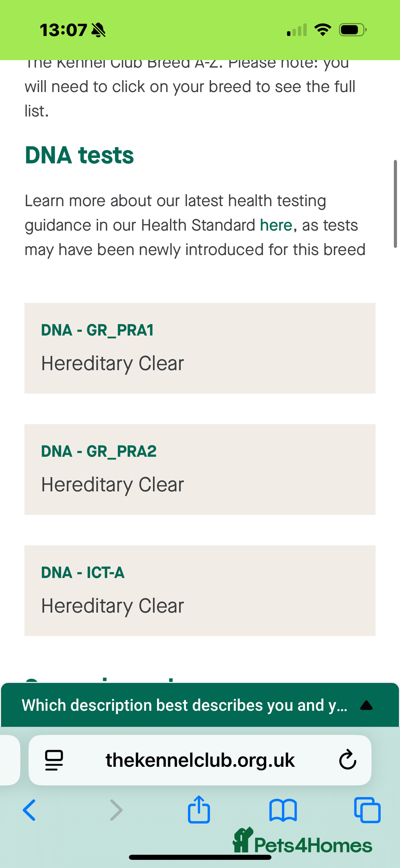The image size is (400, 868).
Task: Tap the page scrollbar indicator
Action: click(x=395, y=204)
